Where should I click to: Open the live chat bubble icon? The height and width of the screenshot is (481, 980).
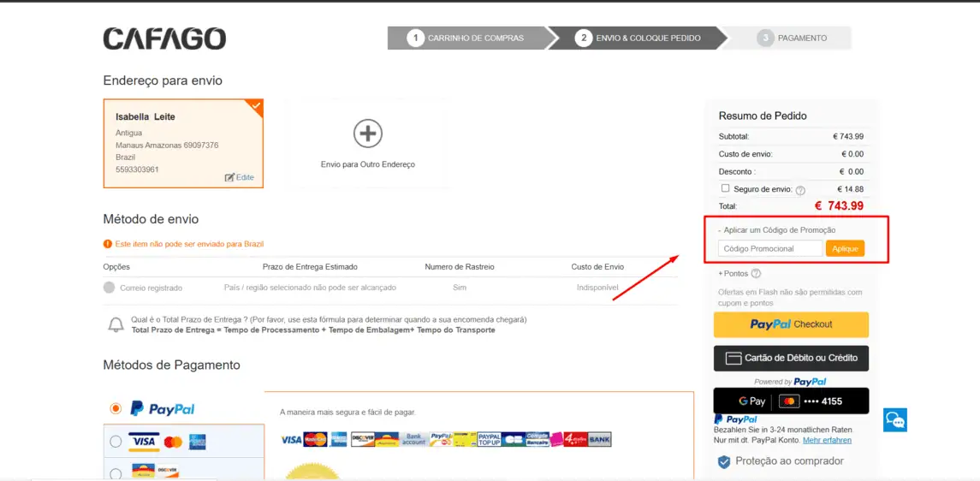895,420
